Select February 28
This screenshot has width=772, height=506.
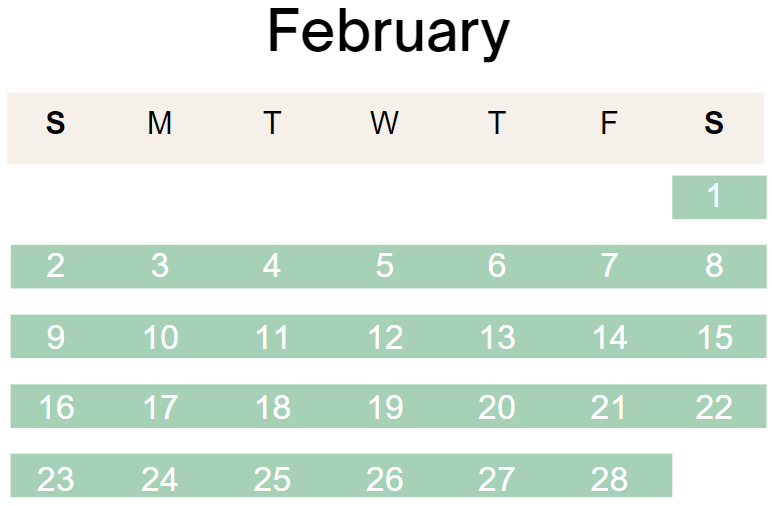(609, 479)
